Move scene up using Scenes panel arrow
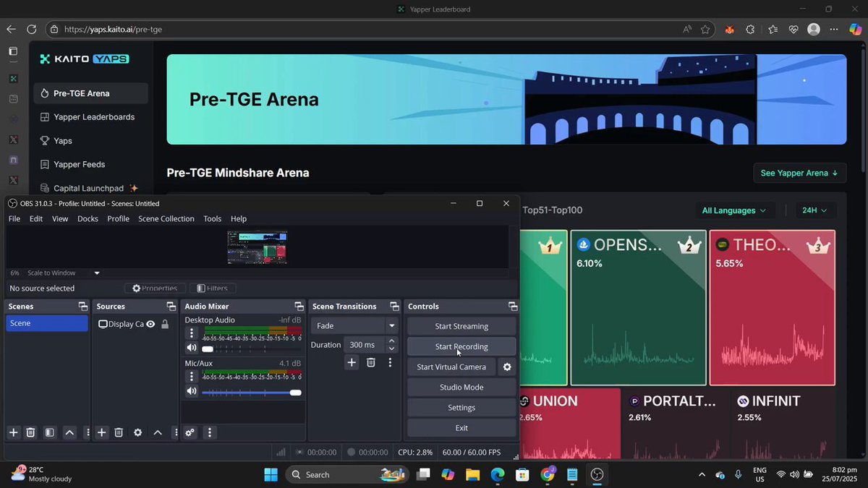This screenshot has height=488, width=868. point(69,432)
